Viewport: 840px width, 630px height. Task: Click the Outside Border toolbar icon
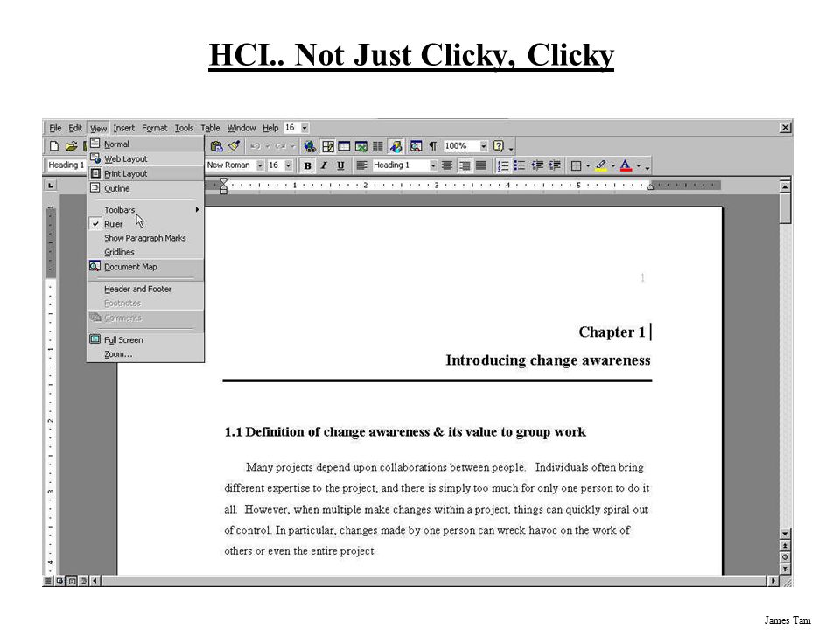(576, 166)
